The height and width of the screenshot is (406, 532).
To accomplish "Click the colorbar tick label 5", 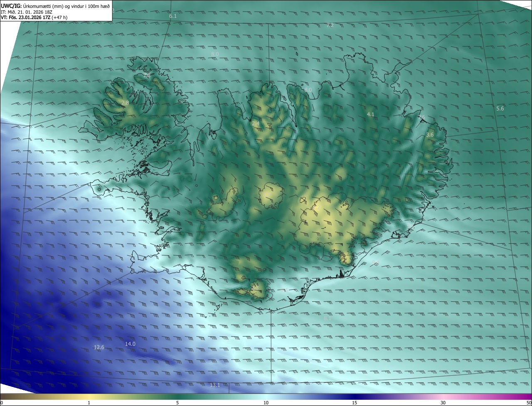I will pyautogui.click(x=177, y=403).
